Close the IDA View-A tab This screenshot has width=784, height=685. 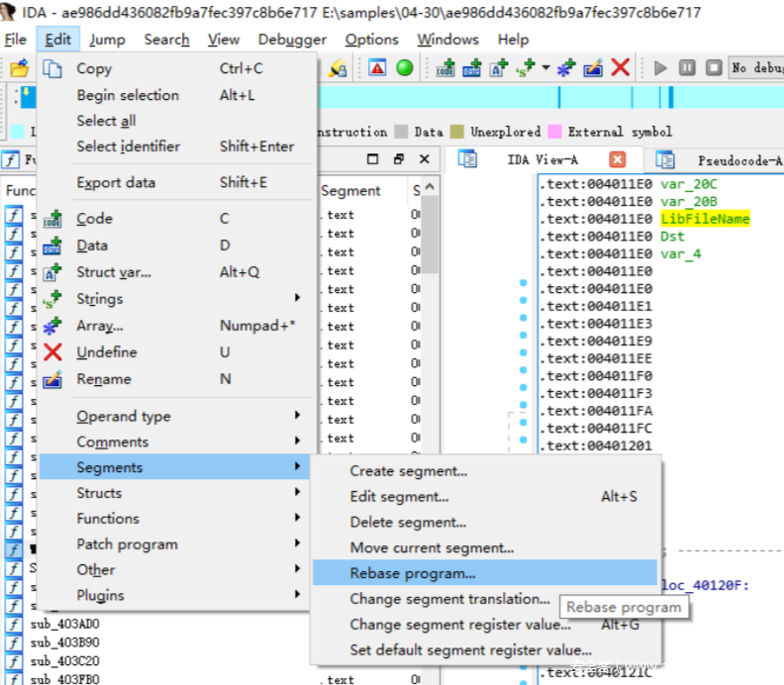(x=618, y=159)
